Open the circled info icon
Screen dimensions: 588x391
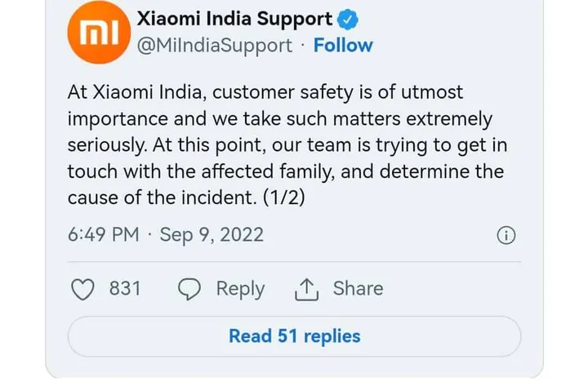tap(506, 236)
